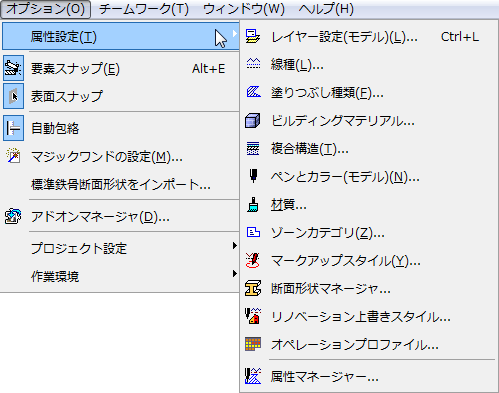Click the オペレーションプロファイル grid icon
Screen dimensions: 499x393
click(x=253, y=344)
